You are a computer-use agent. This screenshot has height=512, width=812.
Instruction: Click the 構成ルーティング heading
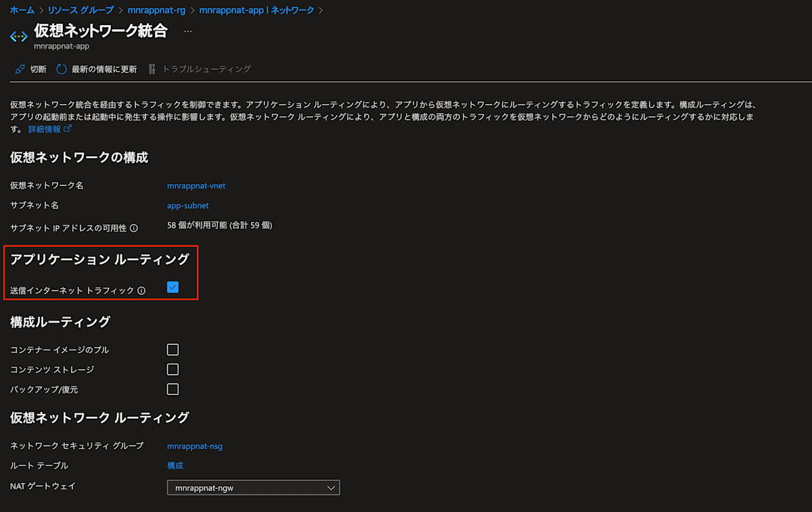click(x=60, y=322)
